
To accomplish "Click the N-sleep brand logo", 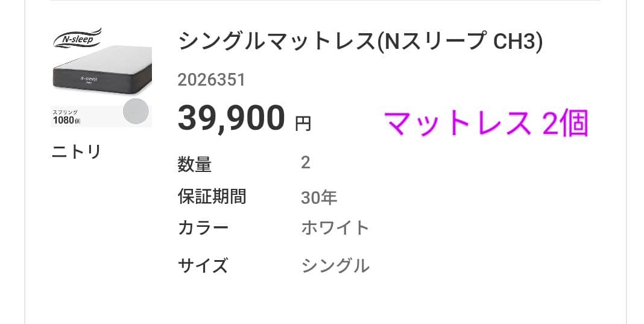I will (x=77, y=39).
